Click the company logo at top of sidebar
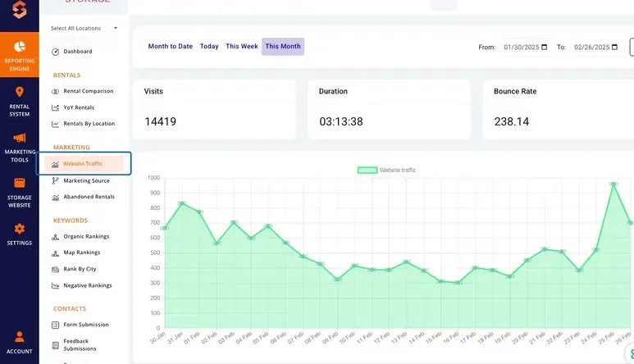This screenshot has height=364, width=634. click(20, 9)
